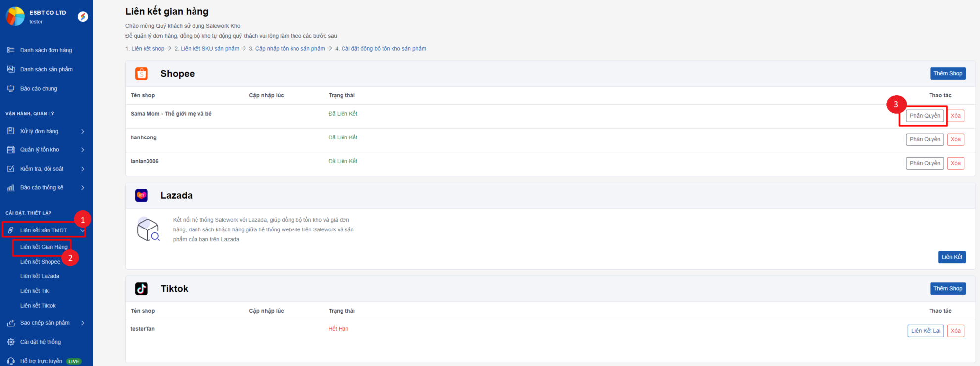This screenshot has height=366, width=980.
Task: Click Phân Quyền for hanhcong shop
Action: (x=925, y=139)
